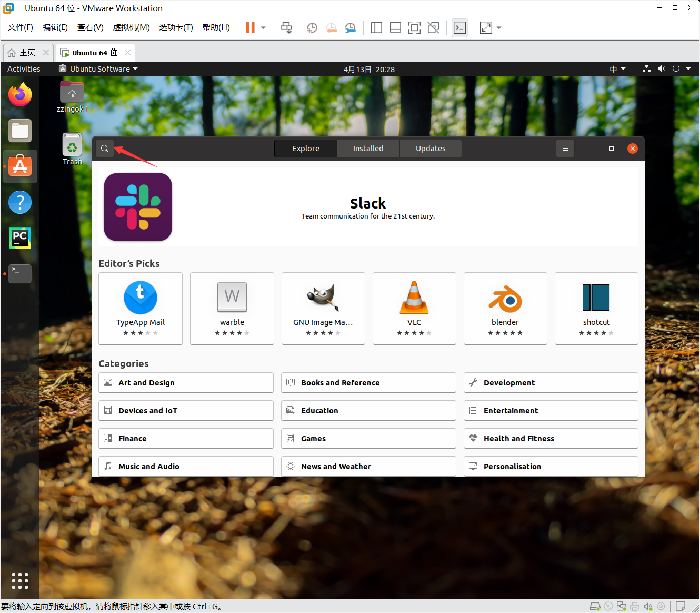Browse the Education category

[368, 411]
